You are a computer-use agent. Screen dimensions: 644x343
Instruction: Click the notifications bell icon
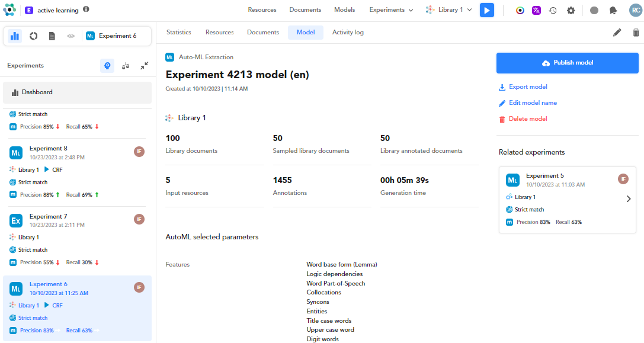[x=613, y=10]
